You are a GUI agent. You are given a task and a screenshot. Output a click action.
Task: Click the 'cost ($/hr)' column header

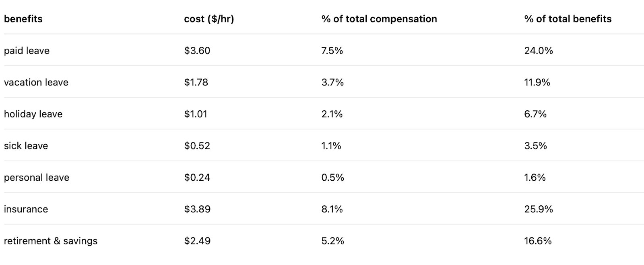pos(209,19)
